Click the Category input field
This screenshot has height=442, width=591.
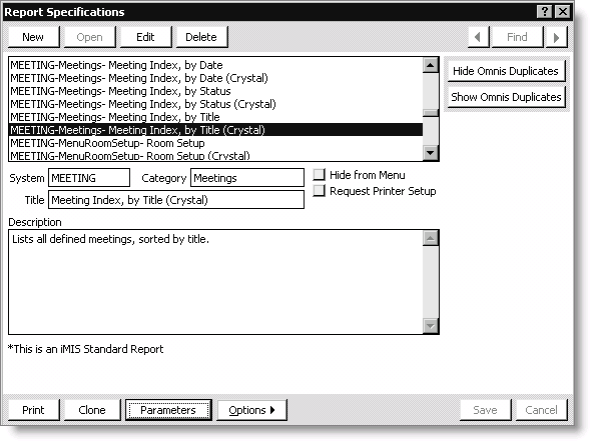247,178
